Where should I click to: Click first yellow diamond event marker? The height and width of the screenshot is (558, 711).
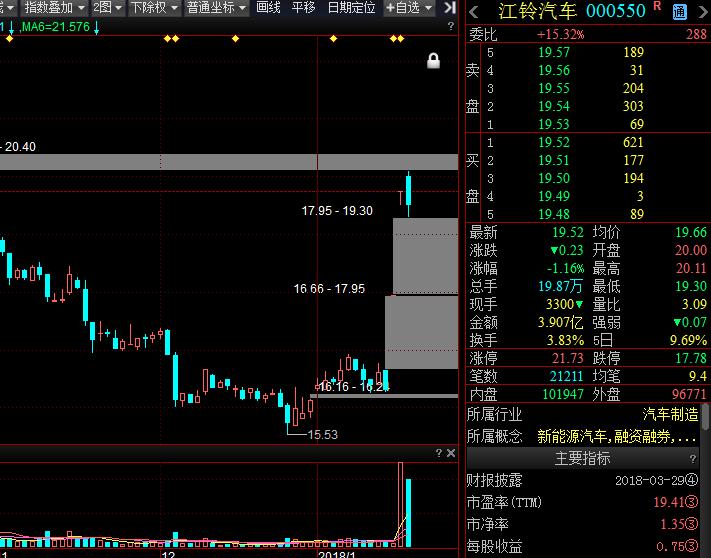pos(9,39)
